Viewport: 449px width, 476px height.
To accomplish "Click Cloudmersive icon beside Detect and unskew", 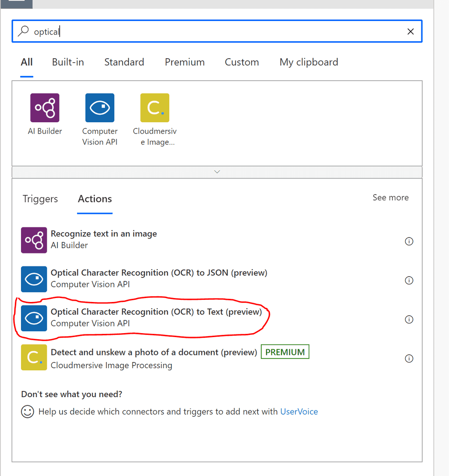I will 34,357.
